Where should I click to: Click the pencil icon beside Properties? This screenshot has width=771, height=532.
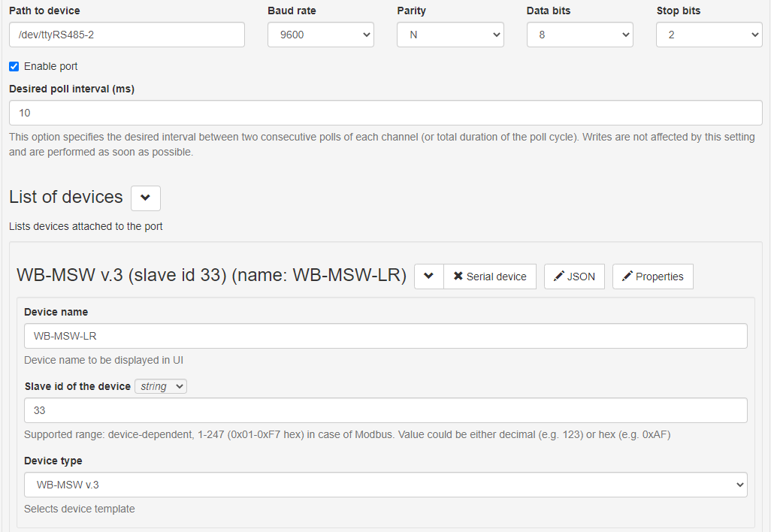click(x=627, y=277)
